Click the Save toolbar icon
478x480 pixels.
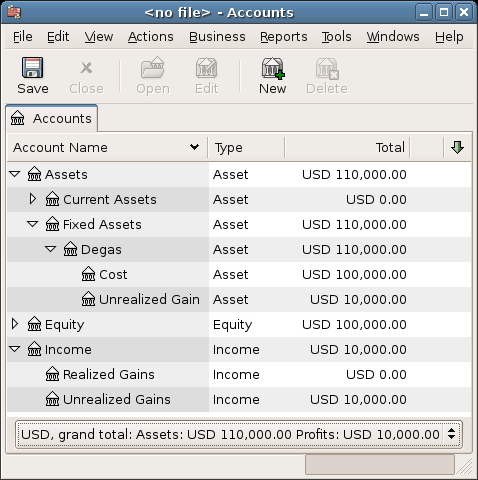click(x=32, y=68)
